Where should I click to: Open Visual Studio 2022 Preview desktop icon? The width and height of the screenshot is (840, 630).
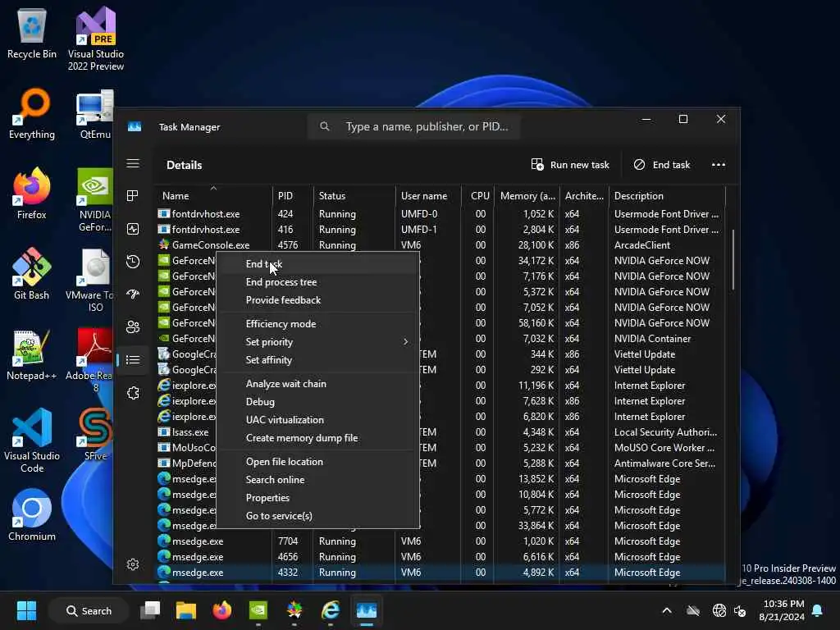tap(96, 39)
